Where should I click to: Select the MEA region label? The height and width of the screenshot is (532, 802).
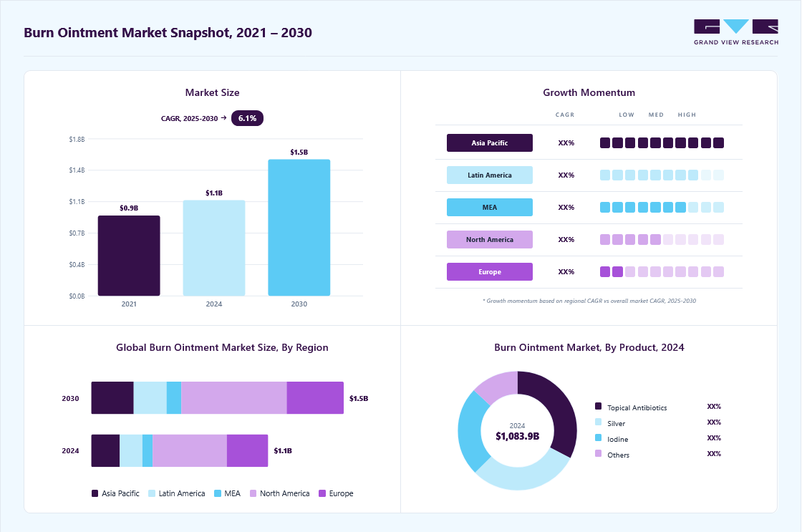pos(490,207)
